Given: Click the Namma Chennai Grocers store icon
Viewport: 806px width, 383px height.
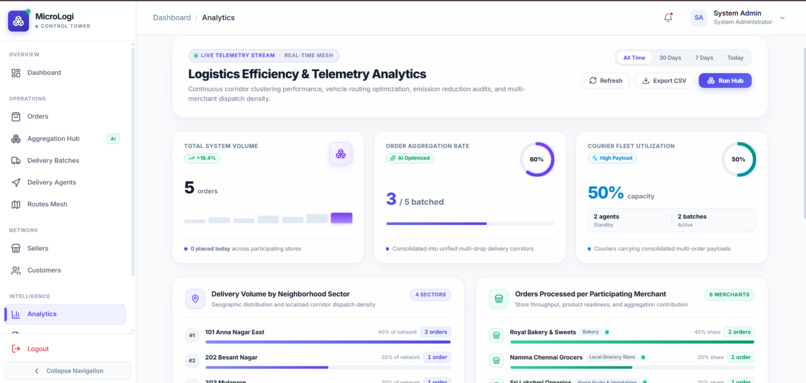Looking at the screenshot, I should point(496,360).
